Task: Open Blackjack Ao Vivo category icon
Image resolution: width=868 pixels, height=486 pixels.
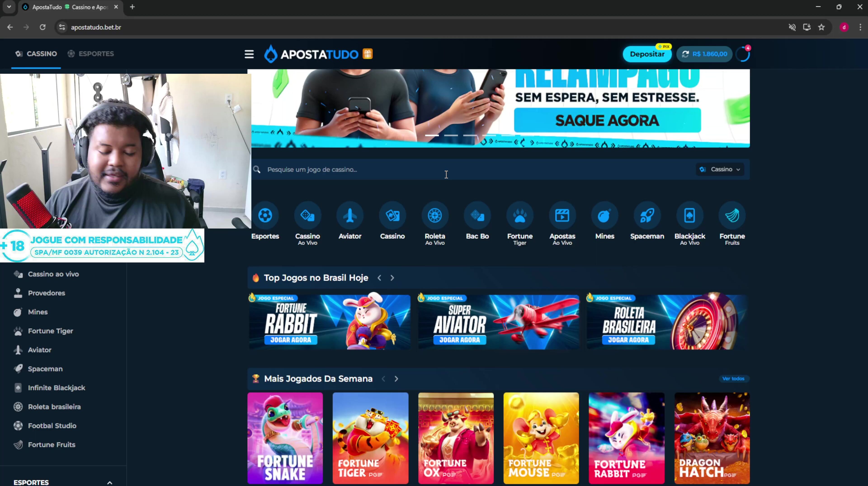Action: (690, 216)
